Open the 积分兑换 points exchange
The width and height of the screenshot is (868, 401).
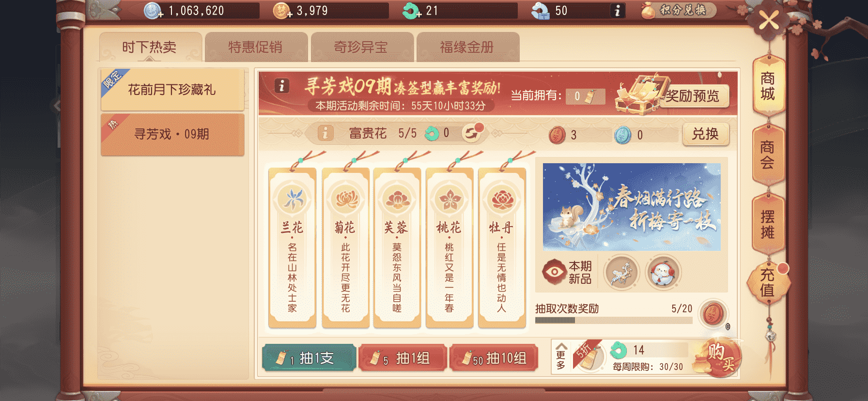click(x=678, y=10)
